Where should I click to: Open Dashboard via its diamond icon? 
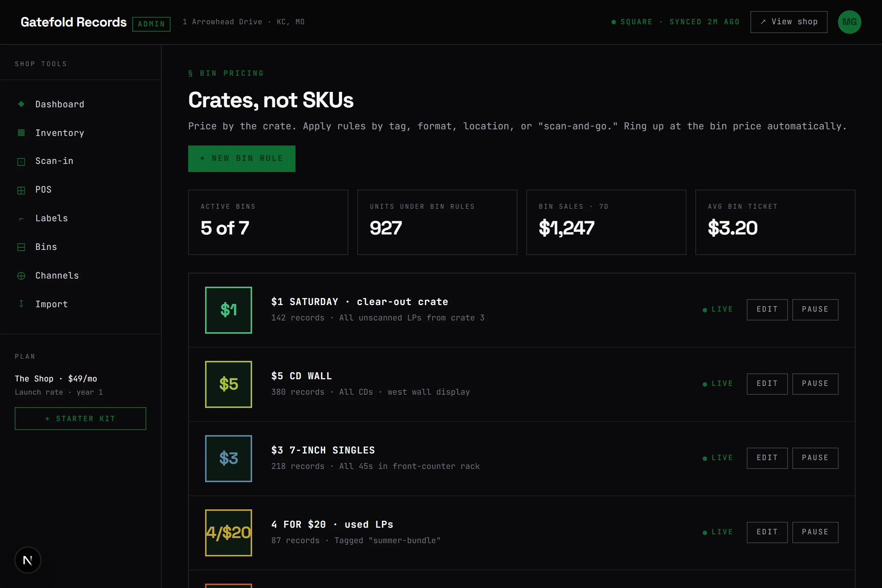(x=21, y=104)
